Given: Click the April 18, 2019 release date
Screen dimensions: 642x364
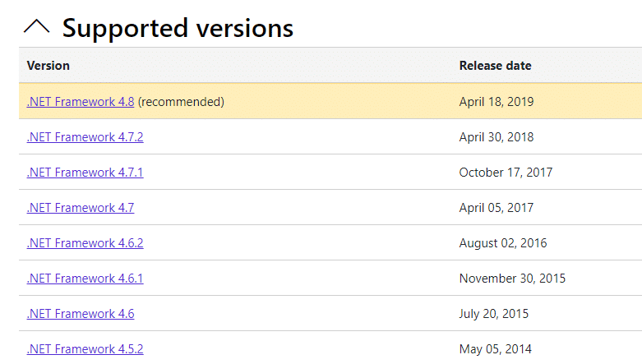Looking at the screenshot, I should (x=497, y=102).
